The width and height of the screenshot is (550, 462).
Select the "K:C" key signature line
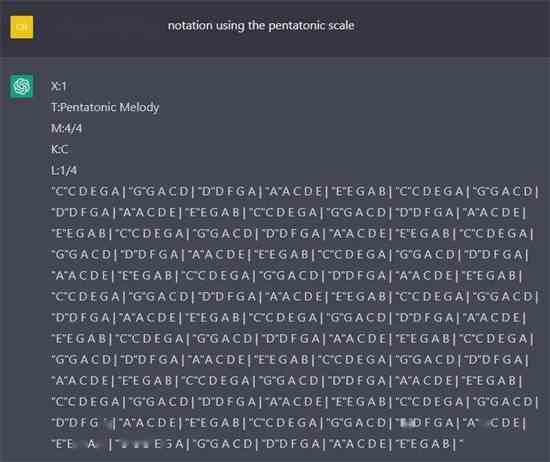click(x=59, y=149)
